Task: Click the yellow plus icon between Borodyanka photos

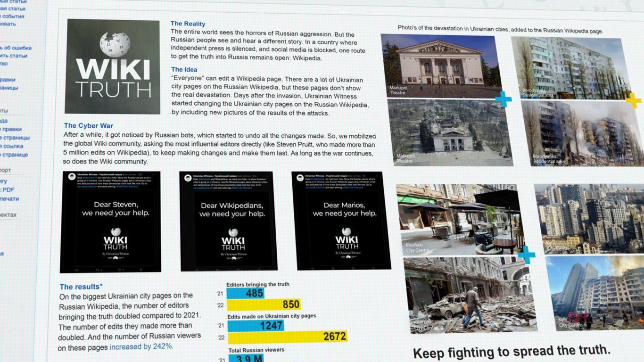Action: [633, 100]
